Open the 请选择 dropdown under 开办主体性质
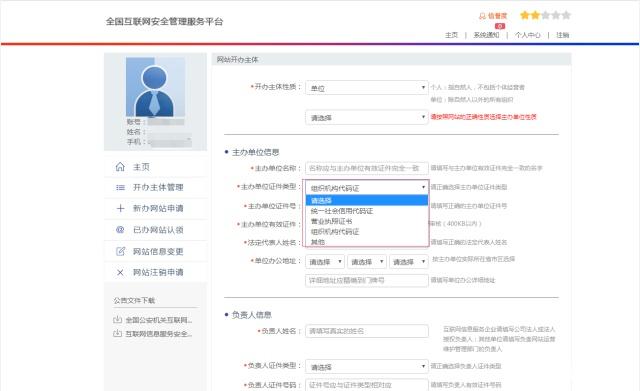The height and width of the screenshot is (391, 640). tap(367, 118)
